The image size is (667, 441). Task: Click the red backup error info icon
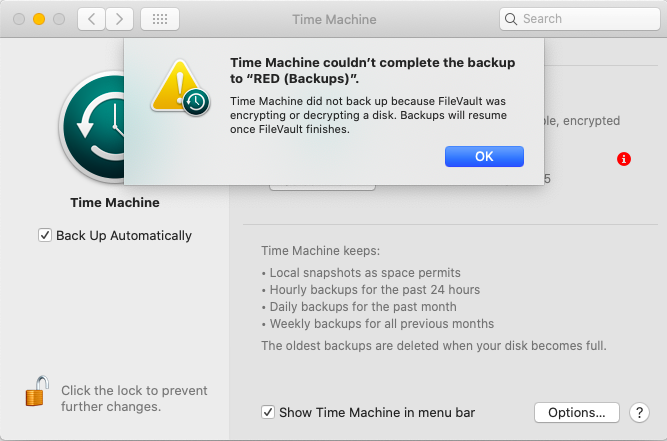coord(624,159)
